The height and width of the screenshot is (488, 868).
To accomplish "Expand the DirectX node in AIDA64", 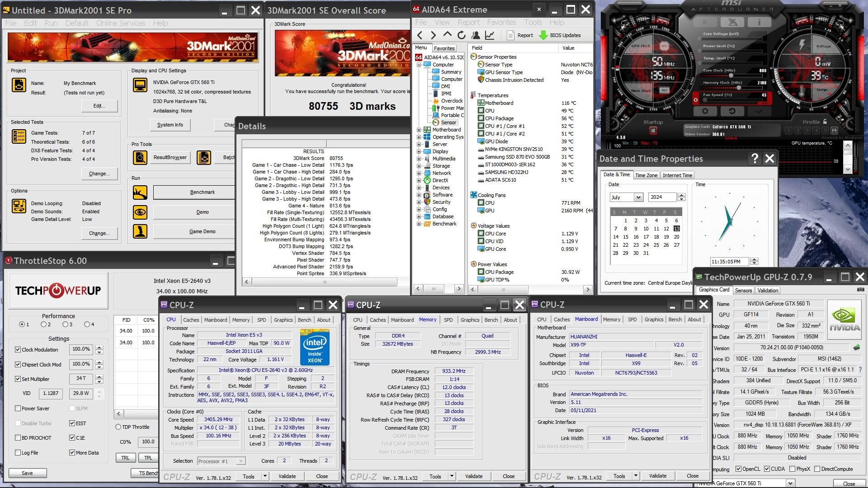I will (x=419, y=180).
